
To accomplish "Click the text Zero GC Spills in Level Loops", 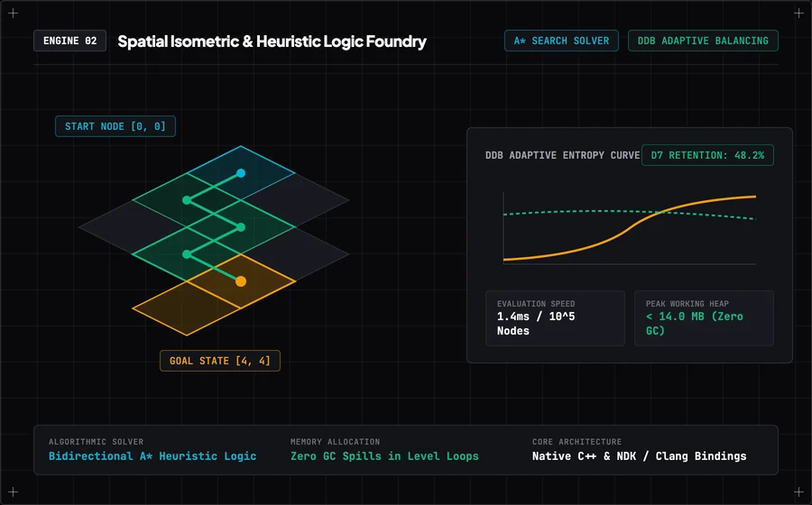I will (384, 456).
